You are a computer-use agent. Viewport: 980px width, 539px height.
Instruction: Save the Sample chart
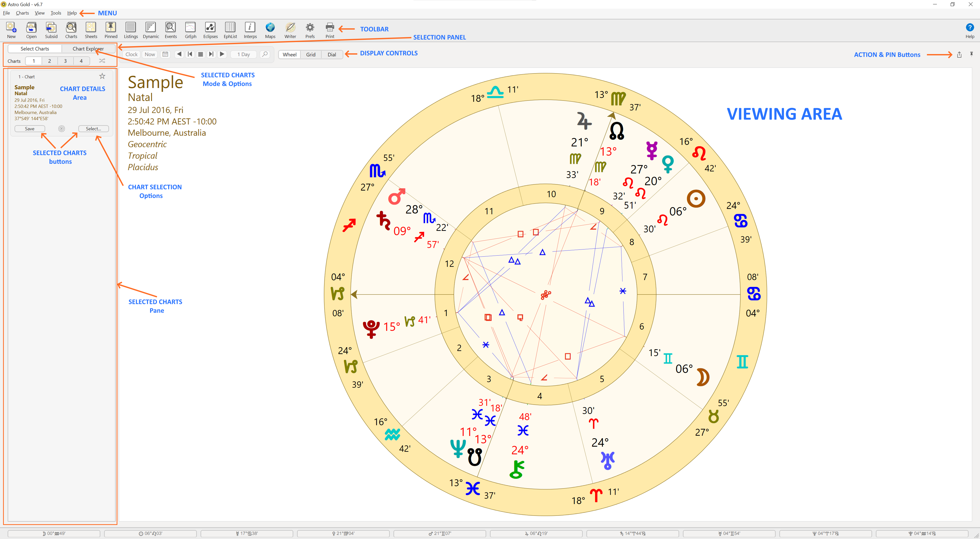30,129
